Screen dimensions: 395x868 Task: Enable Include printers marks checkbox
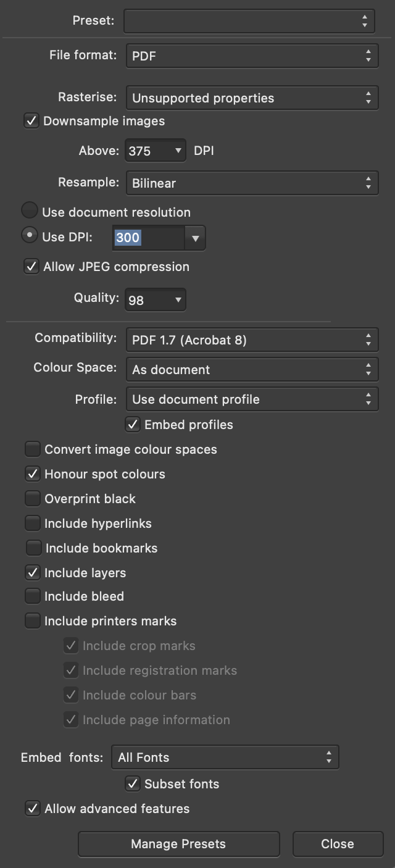(x=33, y=620)
